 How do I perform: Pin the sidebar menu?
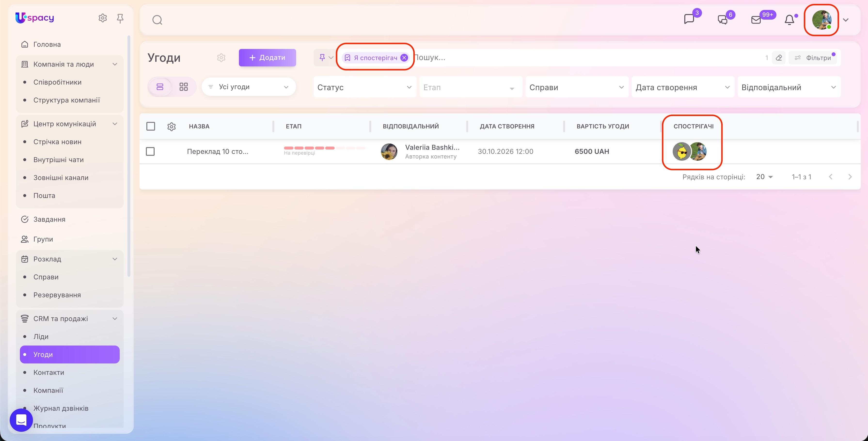pyautogui.click(x=120, y=18)
